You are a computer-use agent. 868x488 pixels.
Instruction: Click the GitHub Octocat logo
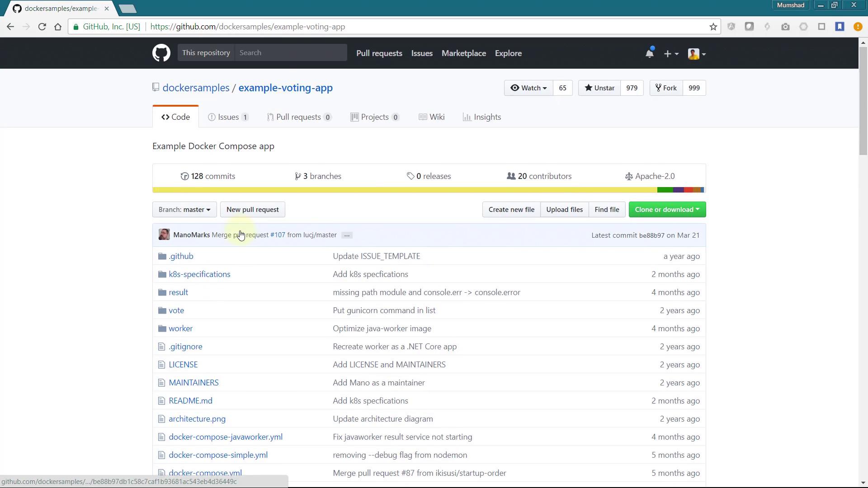coord(161,53)
